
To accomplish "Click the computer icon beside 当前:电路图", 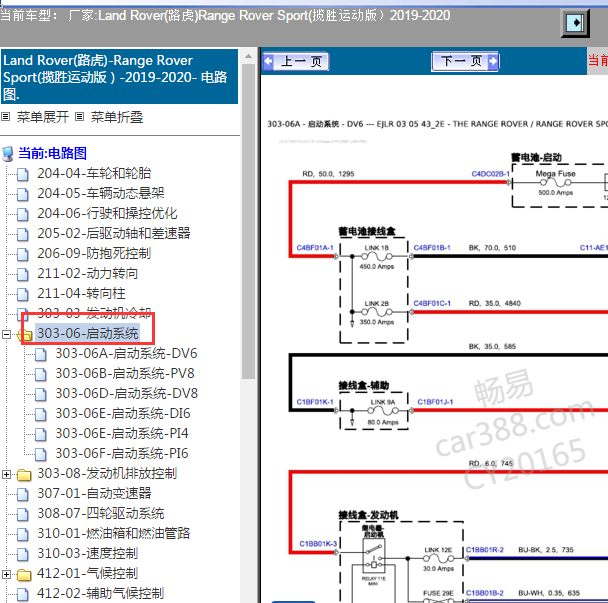I will tap(8, 154).
